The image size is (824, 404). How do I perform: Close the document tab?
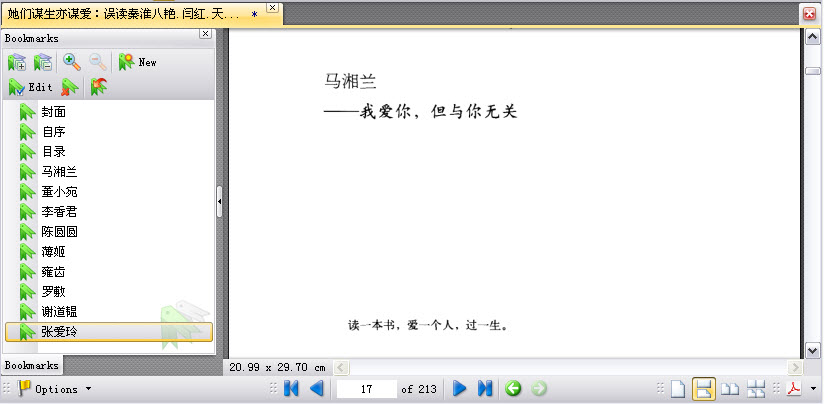tap(272, 7)
